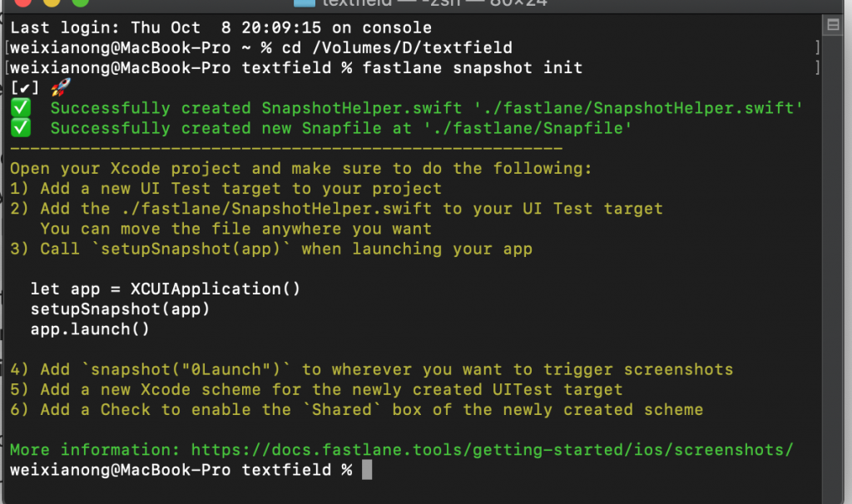This screenshot has height=504, width=852.
Task: Open the docs.fastlane.tools screenshots URL
Action: [492, 450]
